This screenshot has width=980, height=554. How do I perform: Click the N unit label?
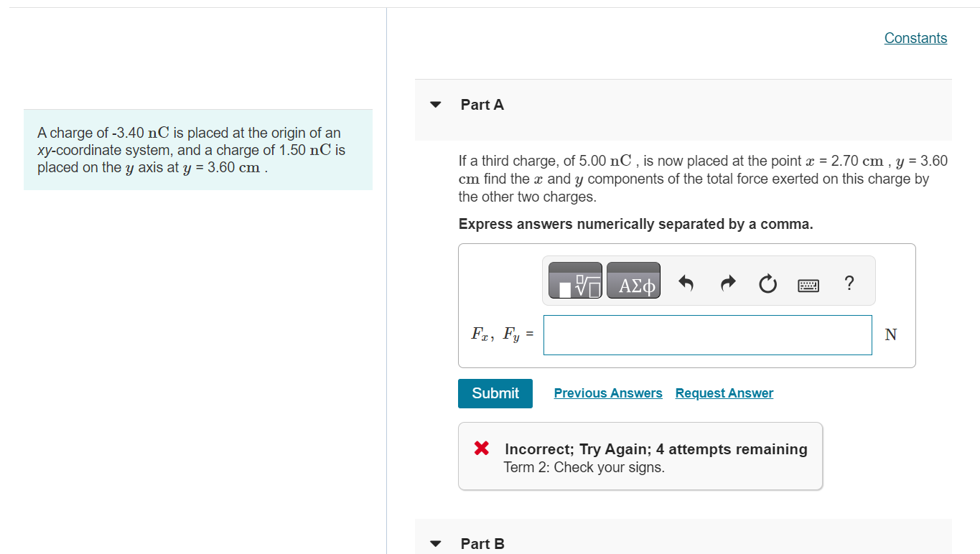[x=891, y=334]
